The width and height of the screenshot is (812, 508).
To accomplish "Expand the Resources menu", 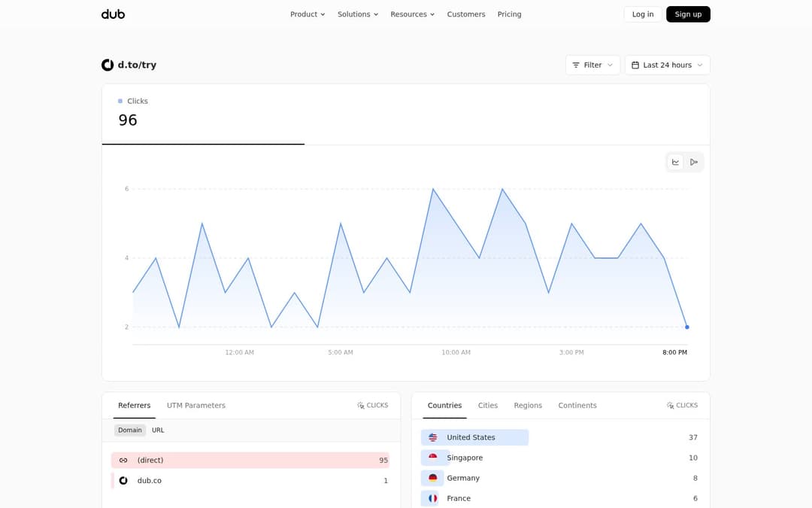I will [413, 14].
